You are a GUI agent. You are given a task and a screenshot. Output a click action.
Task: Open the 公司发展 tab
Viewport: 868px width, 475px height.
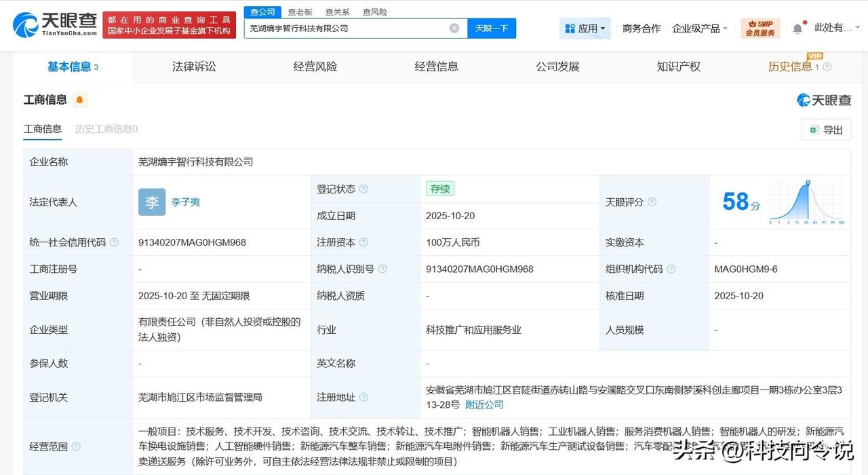click(x=557, y=66)
